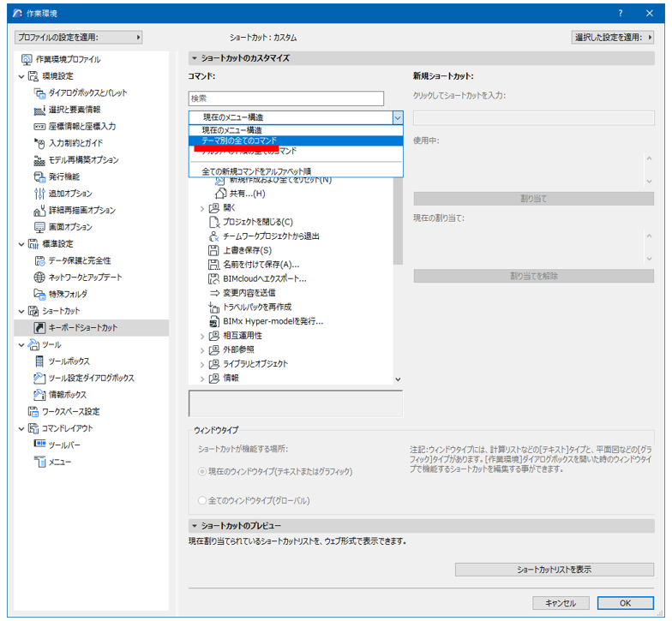Collapse the コマンドレイアウト tree node
Screen dimensions: 672x621
point(21,428)
